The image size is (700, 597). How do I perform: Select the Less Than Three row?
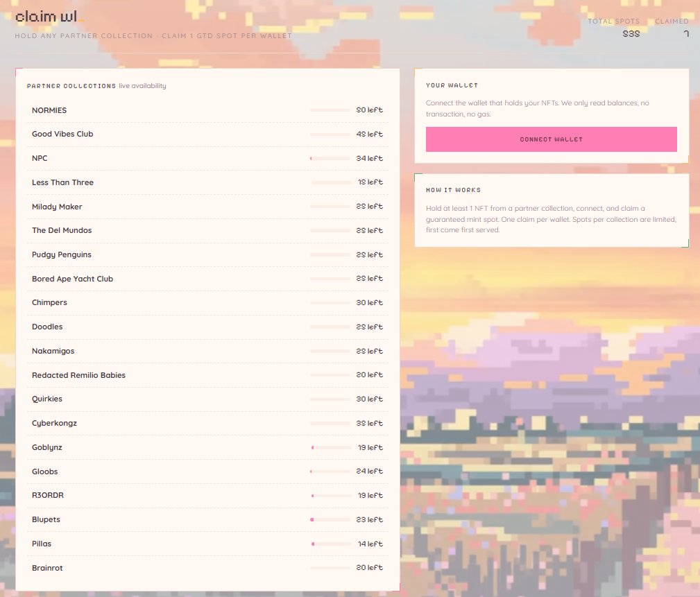pyautogui.click(x=207, y=182)
